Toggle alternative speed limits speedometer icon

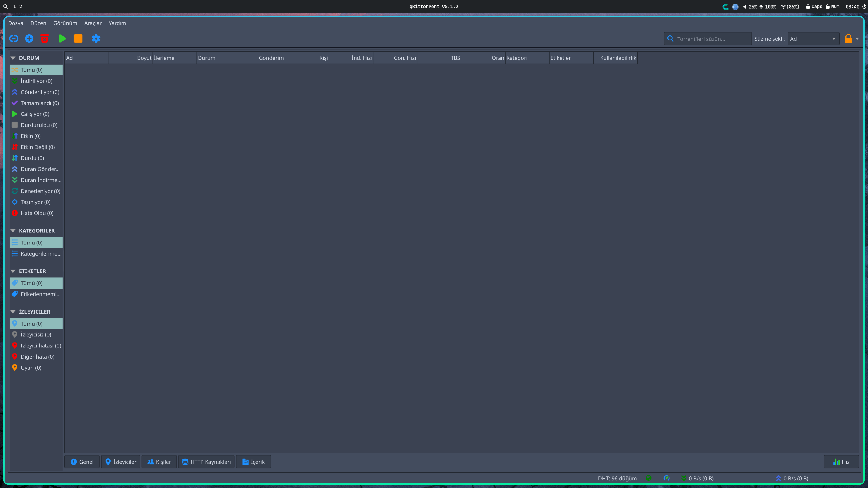[x=667, y=478]
